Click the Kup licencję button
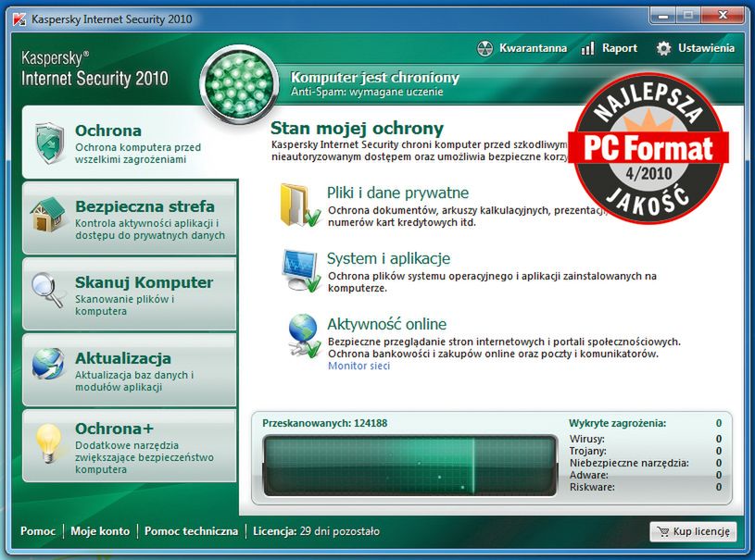The height and width of the screenshot is (560, 755). [693, 531]
